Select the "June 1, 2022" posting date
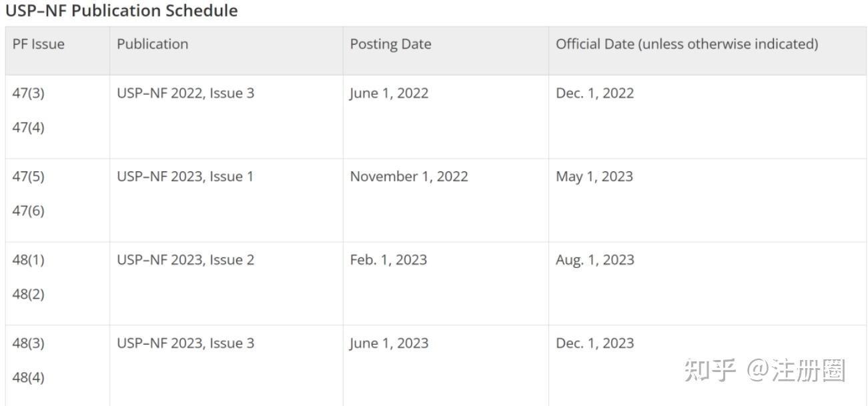The image size is (868, 406). (389, 93)
